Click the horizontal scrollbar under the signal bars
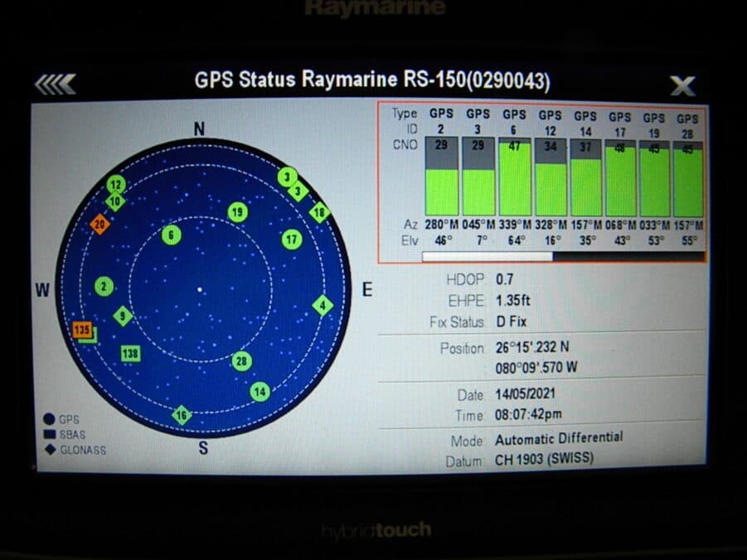Image resolution: width=747 pixels, height=560 pixels. [x=563, y=257]
